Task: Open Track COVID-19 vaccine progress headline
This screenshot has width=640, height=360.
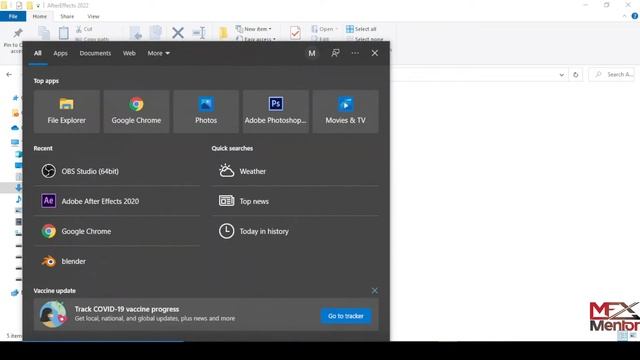Action: (127, 309)
